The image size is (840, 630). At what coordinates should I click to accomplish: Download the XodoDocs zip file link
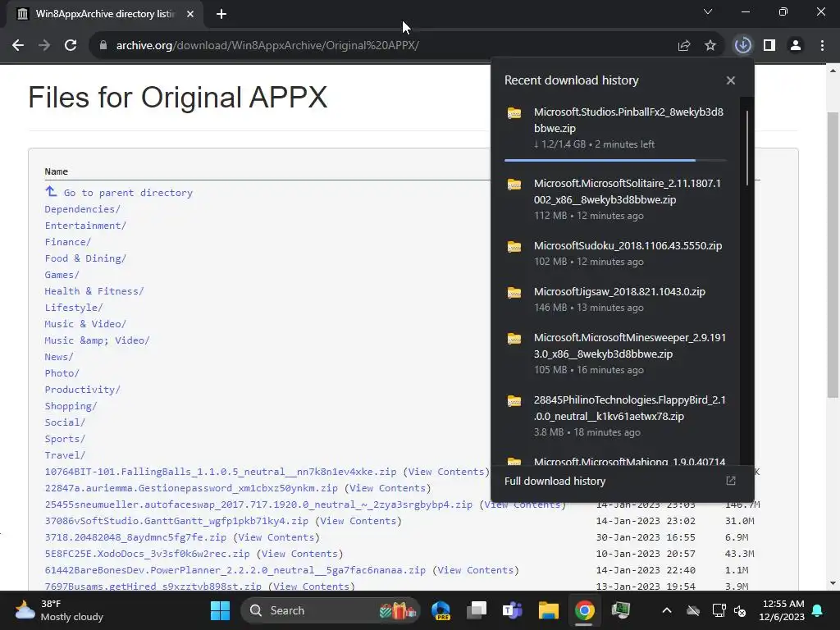pos(148,554)
